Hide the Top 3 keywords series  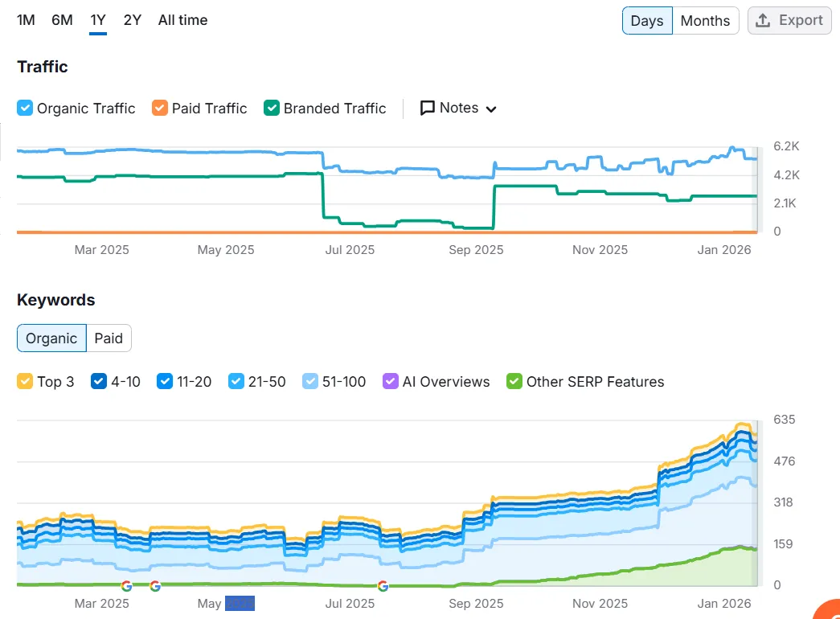(25, 381)
